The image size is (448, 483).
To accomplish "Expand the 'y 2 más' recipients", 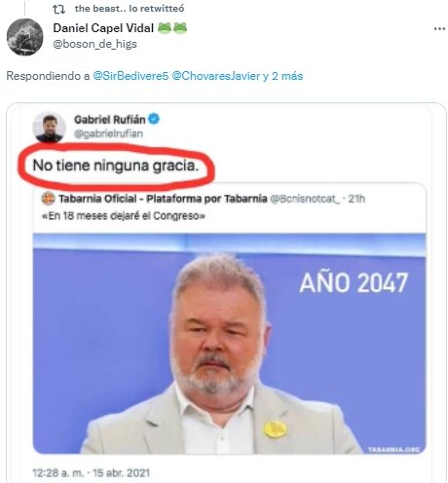I will (x=282, y=76).
